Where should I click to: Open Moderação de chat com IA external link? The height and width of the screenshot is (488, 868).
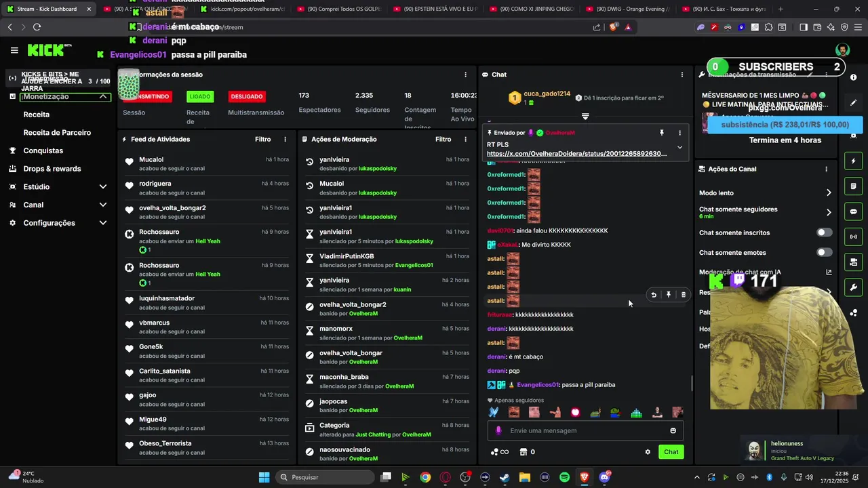coord(829,272)
